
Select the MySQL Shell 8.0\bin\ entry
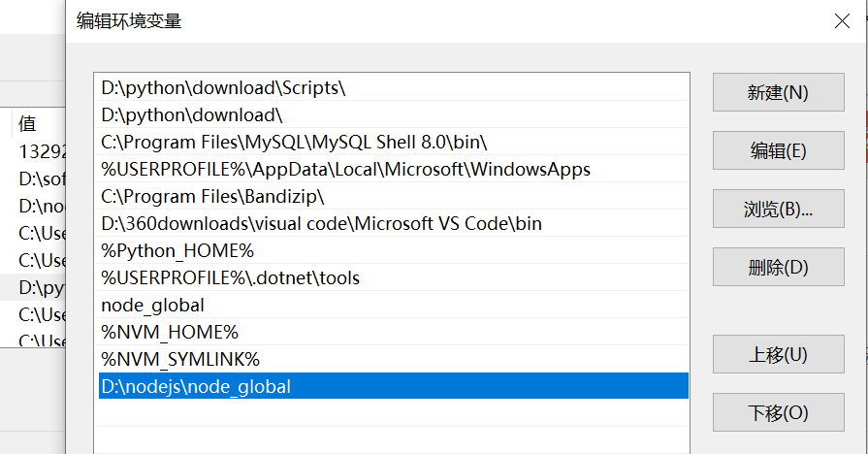392,142
